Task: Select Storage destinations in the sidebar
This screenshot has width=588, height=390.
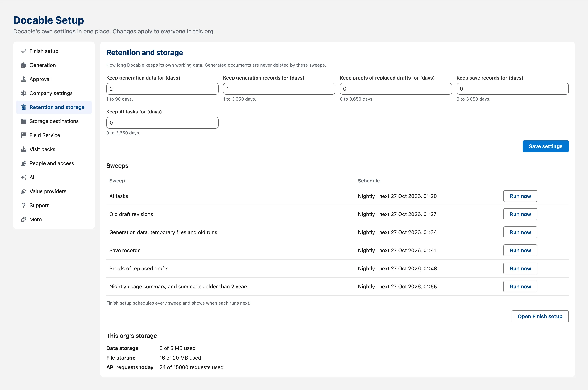Action: point(54,121)
